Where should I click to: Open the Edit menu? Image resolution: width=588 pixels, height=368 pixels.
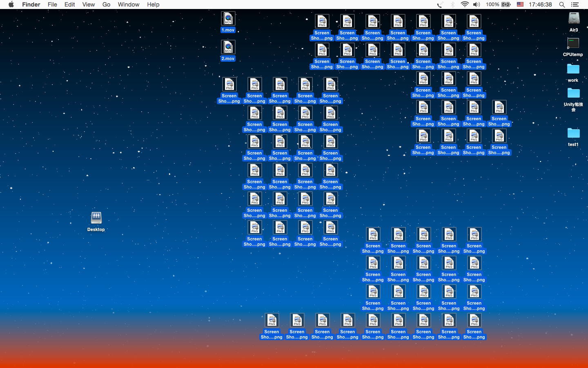pyautogui.click(x=69, y=4)
